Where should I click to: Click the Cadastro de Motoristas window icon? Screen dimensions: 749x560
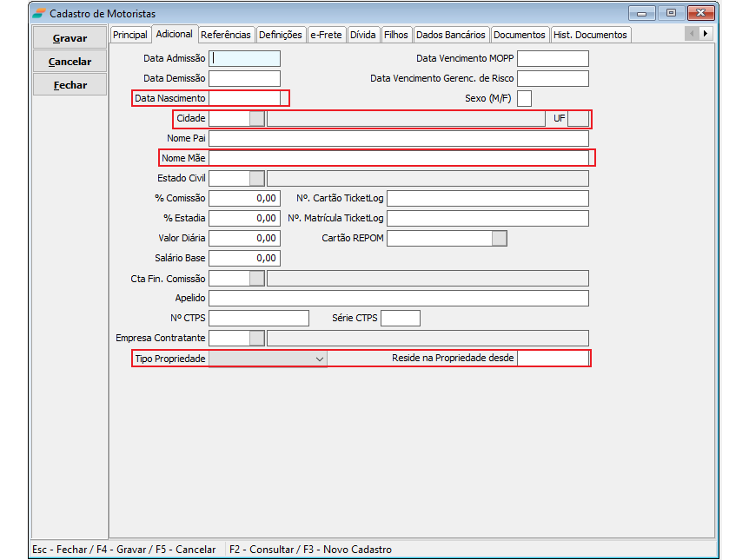39,14
